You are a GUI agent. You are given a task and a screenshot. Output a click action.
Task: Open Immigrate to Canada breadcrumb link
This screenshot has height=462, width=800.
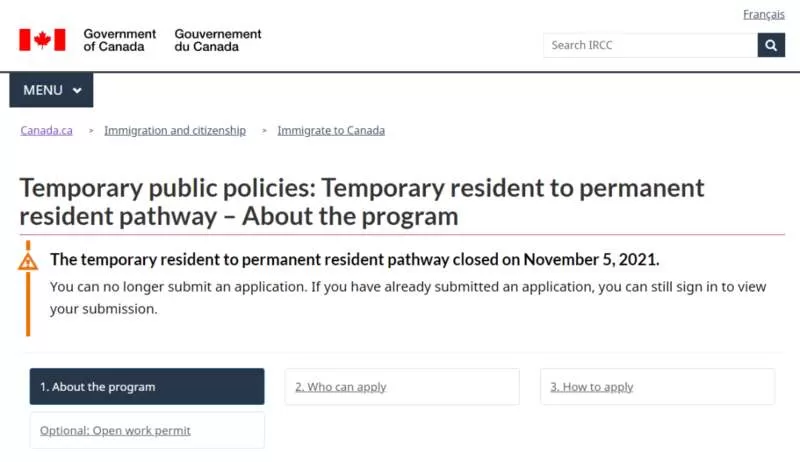331,131
